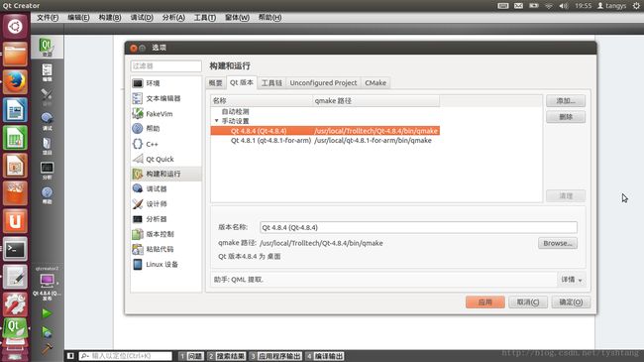This screenshot has width=644, height=362.
Task: Open the 应用程序输出 output pane
Action: pos(274,356)
